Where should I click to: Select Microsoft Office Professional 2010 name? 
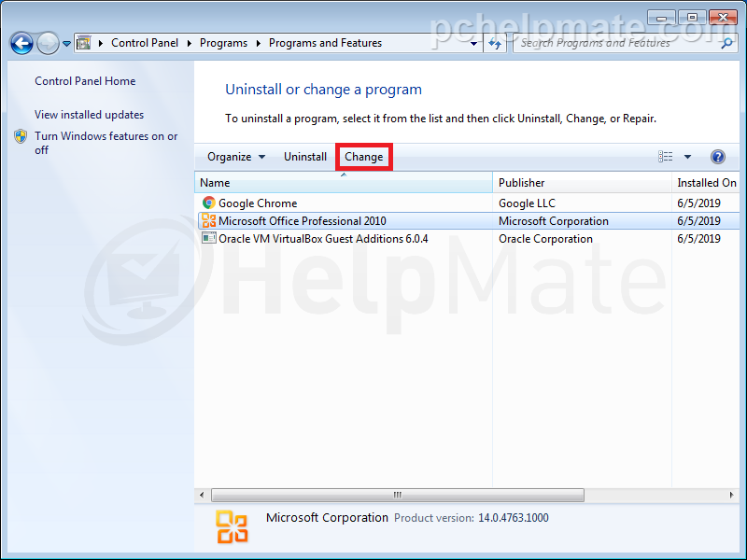(x=302, y=221)
